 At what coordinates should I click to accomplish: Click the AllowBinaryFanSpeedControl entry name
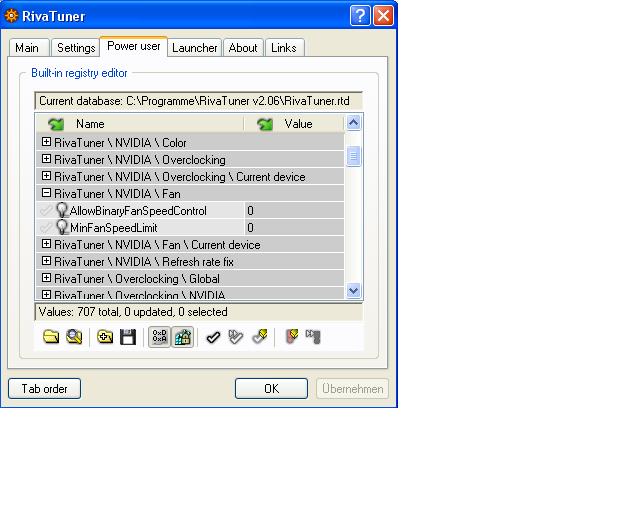[x=138, y=211]
